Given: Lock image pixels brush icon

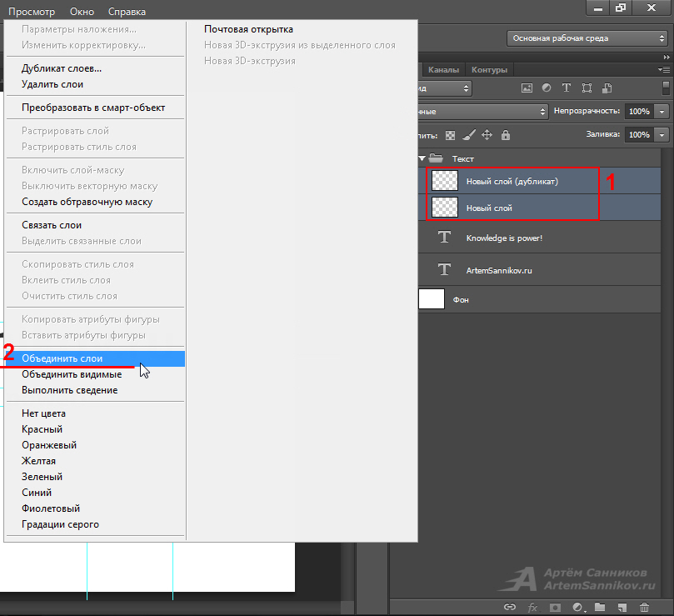Looking at the screenshot, I should [468, 135].
